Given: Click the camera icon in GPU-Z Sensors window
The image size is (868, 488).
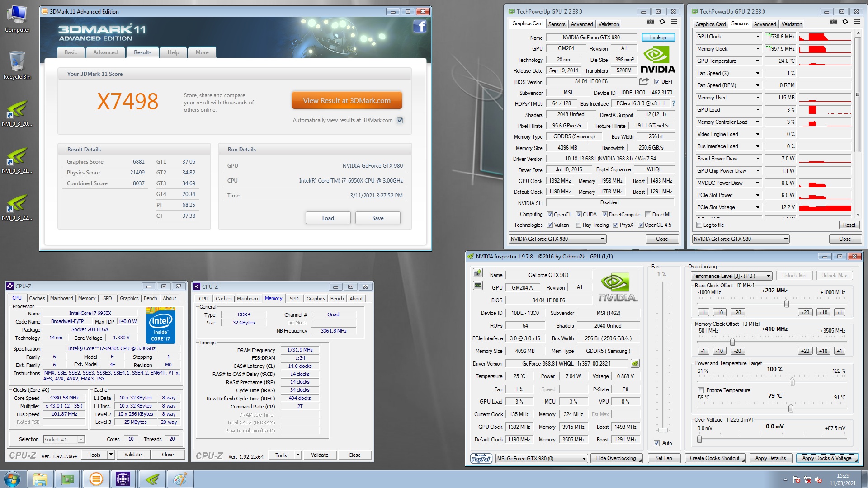Looking at the screenshot, I should point(833,22).
